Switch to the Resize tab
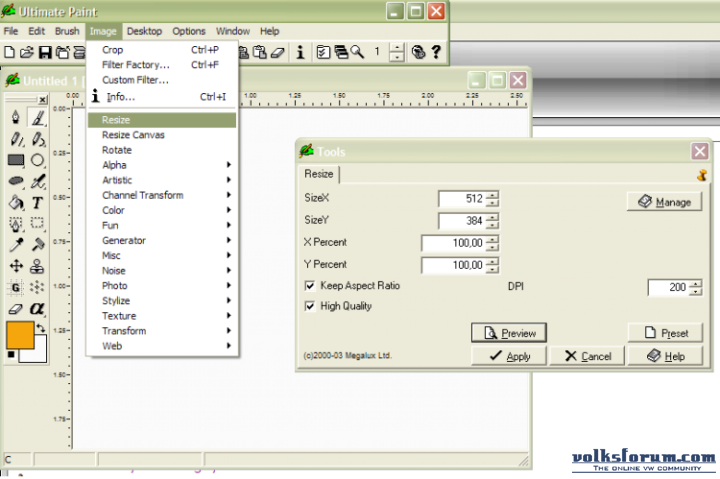The height and width of the screenshot is (479, 720). [319, 174]
